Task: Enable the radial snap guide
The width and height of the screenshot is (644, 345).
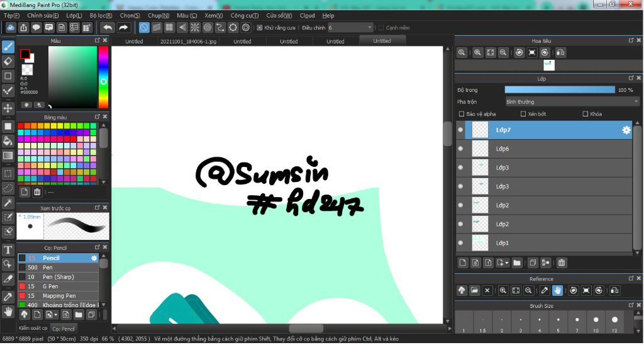Action: pyautogui.click(x=195, y=28)
